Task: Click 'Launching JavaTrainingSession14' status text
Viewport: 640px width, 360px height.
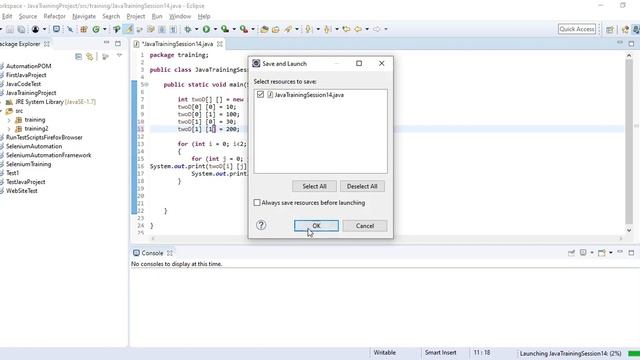Action: (x=570, y=353)
